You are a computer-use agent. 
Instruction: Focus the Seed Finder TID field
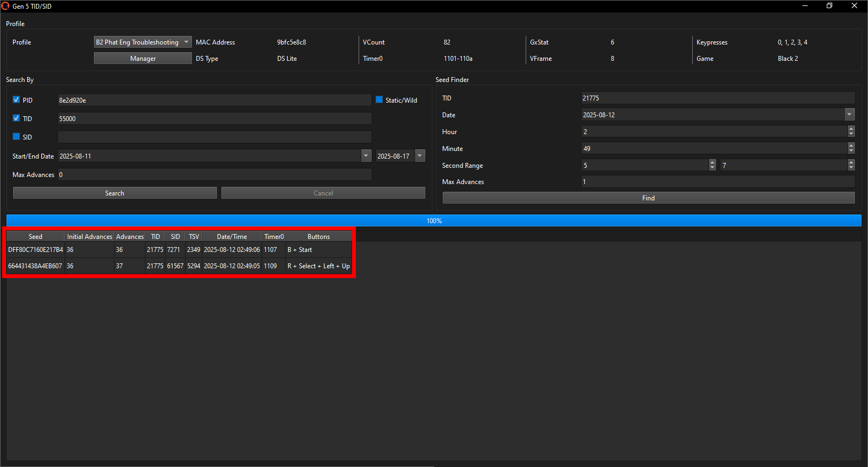717,98
